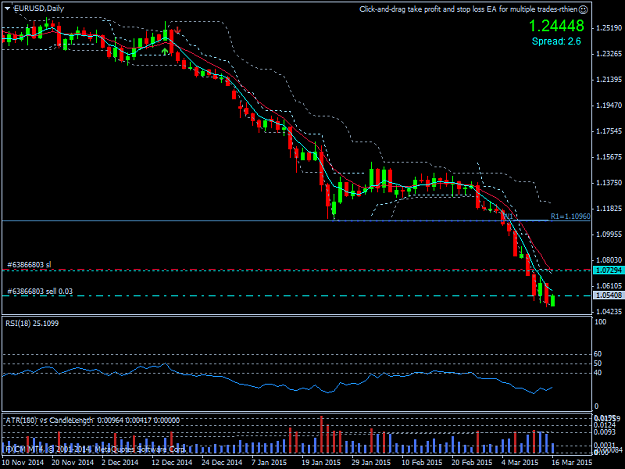This screenshot has width=625, height=469.
Task: Click the 1.13750 price scale value
Action: 608,182
